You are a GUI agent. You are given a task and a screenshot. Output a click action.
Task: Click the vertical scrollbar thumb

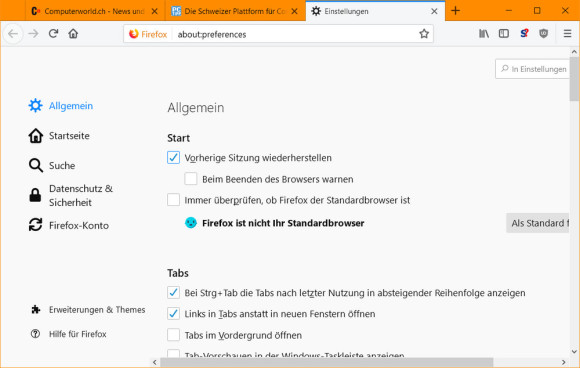point(574,78)
